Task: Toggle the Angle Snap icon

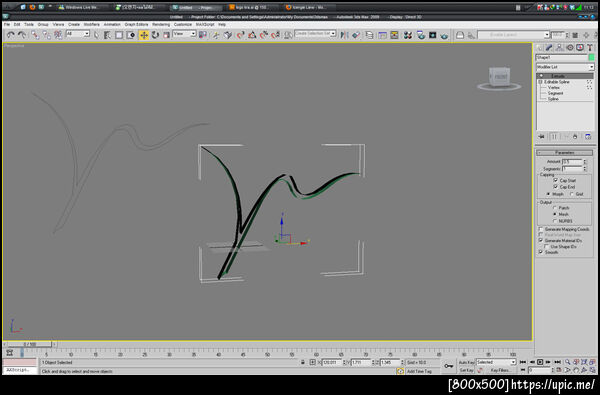Action: coord(252,35)
